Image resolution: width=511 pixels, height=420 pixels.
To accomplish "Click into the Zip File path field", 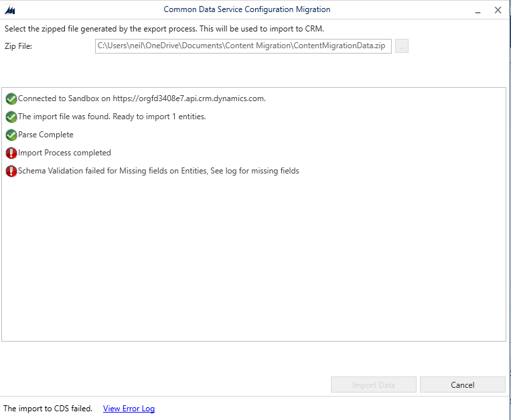I will pyautogui.click(x=243, y=46).
